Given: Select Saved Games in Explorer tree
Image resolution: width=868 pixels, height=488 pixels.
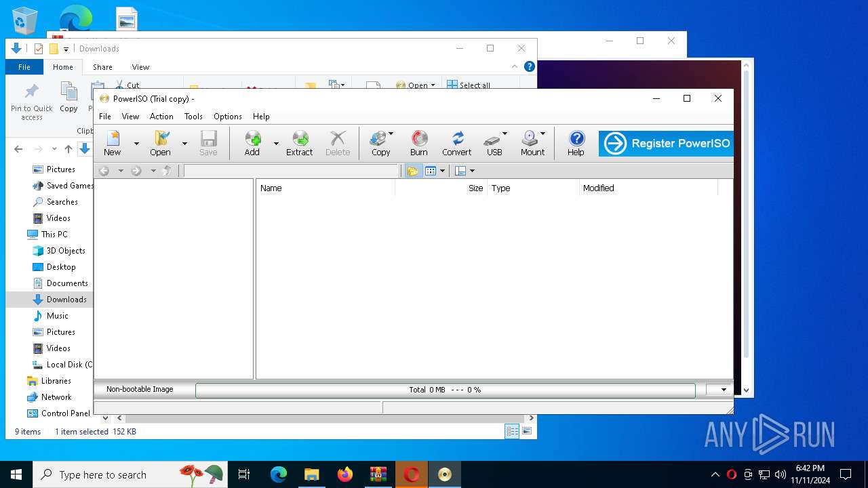Looking at the screenshot, I should pos(63,186).
